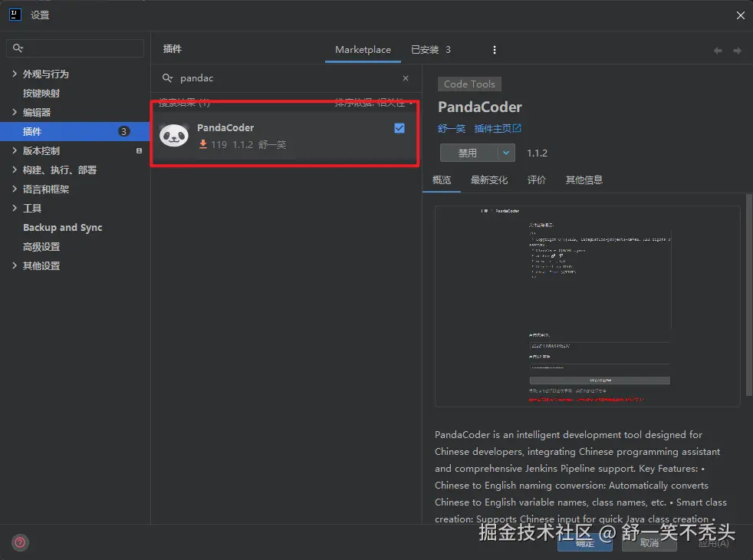
Task: Click the plugin search field containing pandac
Action: (286, 77)
